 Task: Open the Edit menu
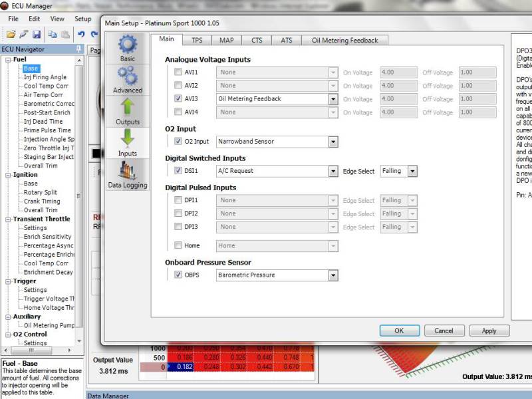coord(34,19)
